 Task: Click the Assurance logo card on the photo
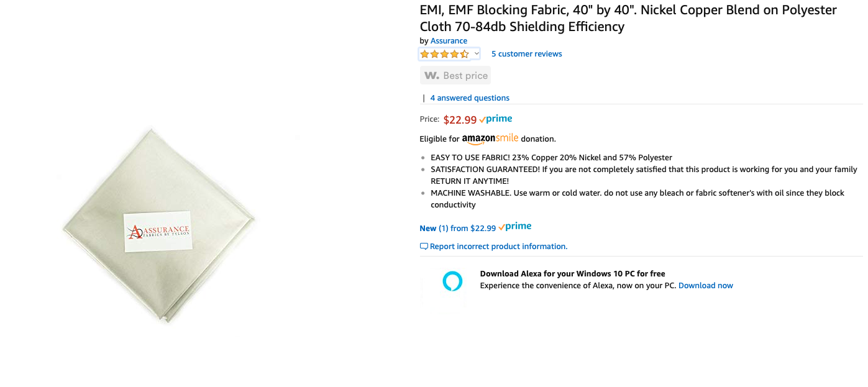click(x=158, y=232)
